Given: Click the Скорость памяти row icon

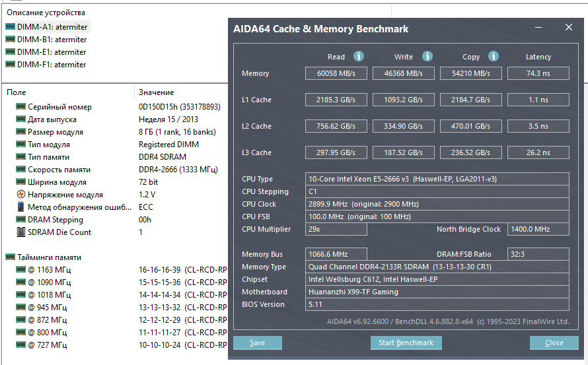Looking at the screenshot, I should (x=21, y=170).
